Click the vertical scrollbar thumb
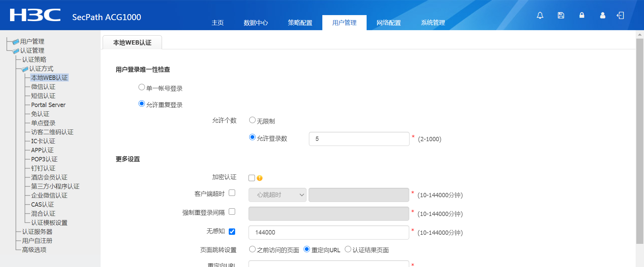Image resolution: width=644 pixels, height=267 pixels. [639, 141]
